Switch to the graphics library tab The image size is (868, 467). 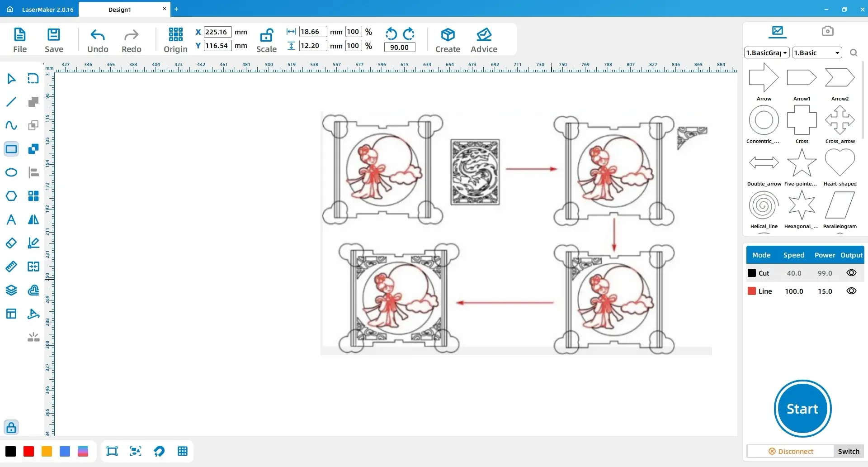tap(778, 31)
